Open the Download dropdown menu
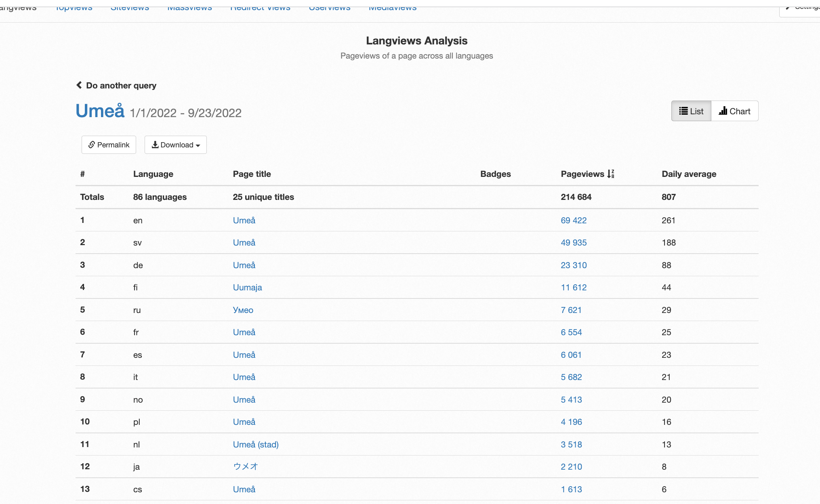The image size is (820, 504). (x=176, y=145)
